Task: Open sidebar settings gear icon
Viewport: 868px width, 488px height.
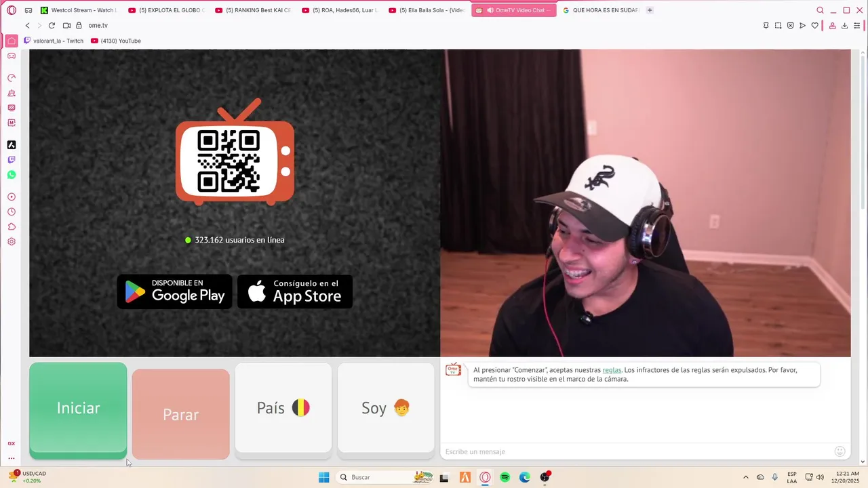Action: click(12, 242)
